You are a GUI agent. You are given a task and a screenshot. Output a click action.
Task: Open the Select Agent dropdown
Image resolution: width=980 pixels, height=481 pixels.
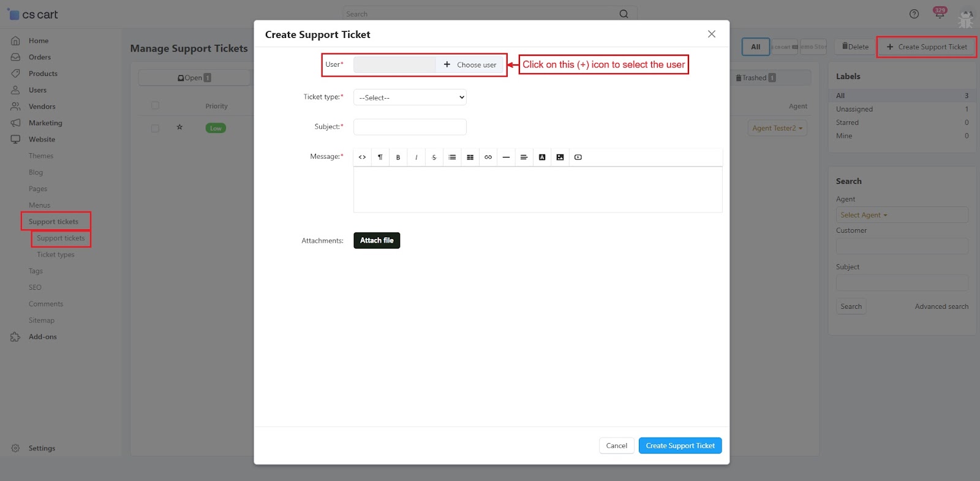[901, 215]
